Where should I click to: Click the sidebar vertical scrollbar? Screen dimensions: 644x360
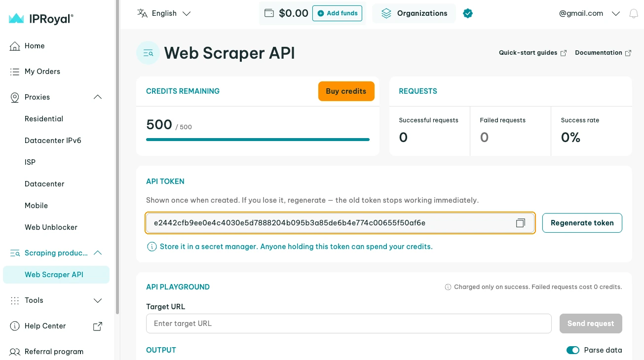[117, 157]
